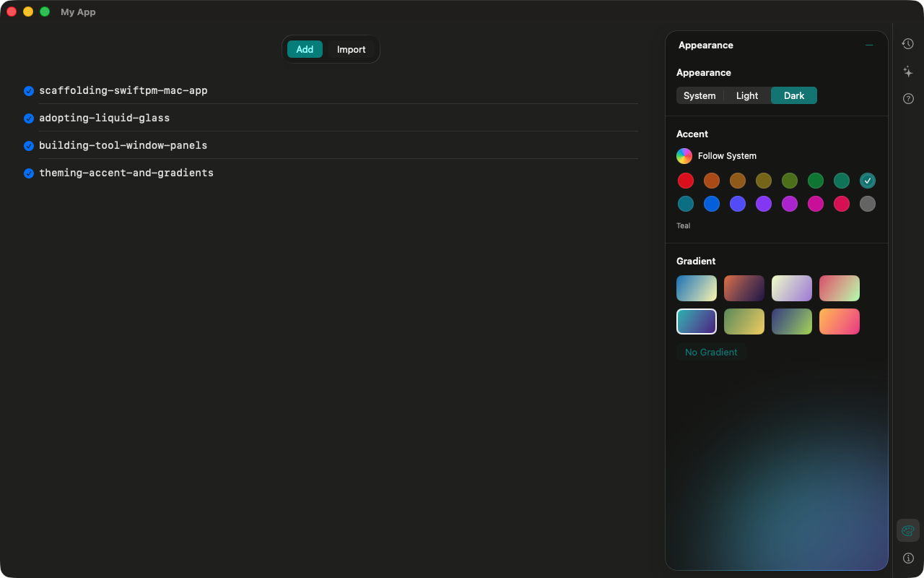Click the No Gradient button
Image resolution: width=924 pixels, height=578 pixels.
pos(711,352)
